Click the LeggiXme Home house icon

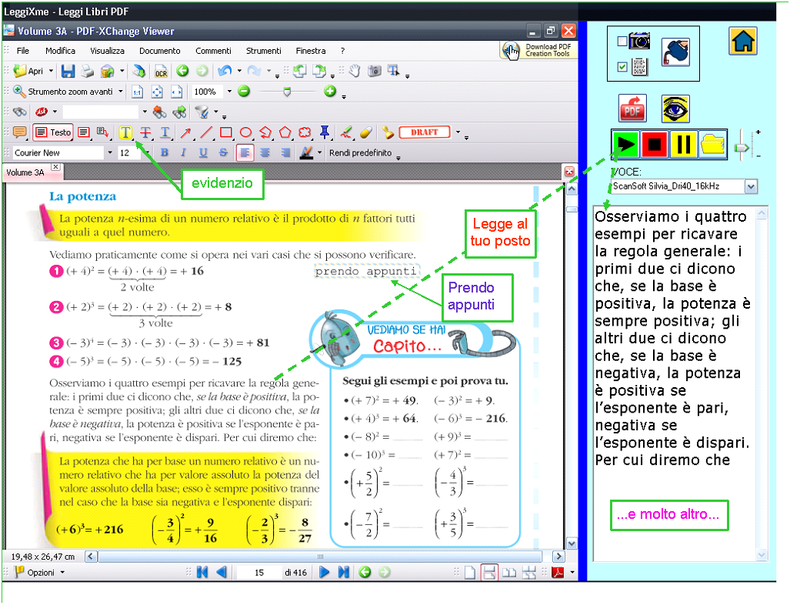(x=743, y=41)
